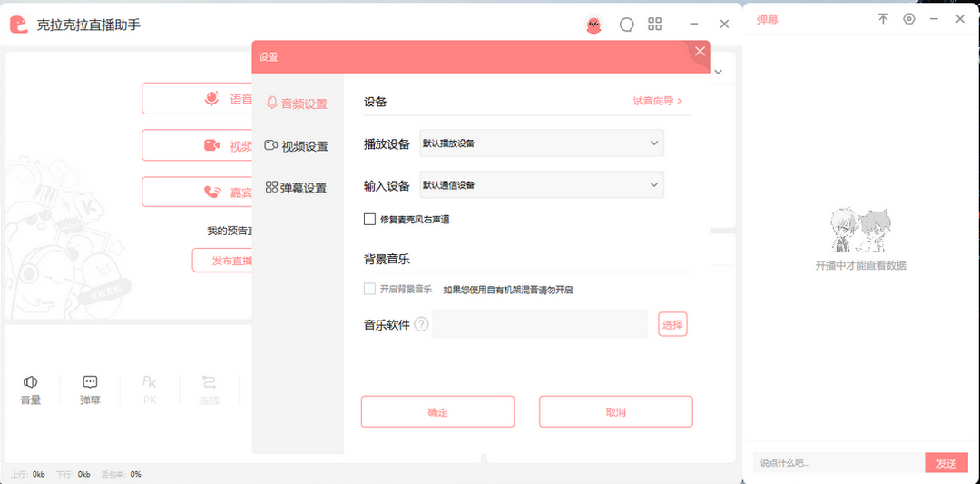Open the 试音向导 link
The height and width of the screenshot is (484, 980).
pos(657,102)
